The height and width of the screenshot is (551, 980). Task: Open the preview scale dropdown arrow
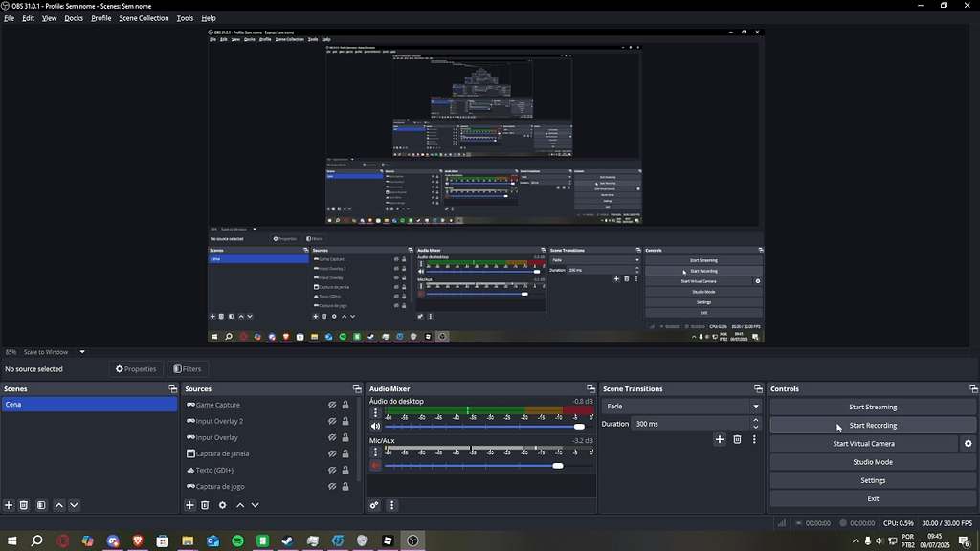pyautogui.click(x=82, y=352)
